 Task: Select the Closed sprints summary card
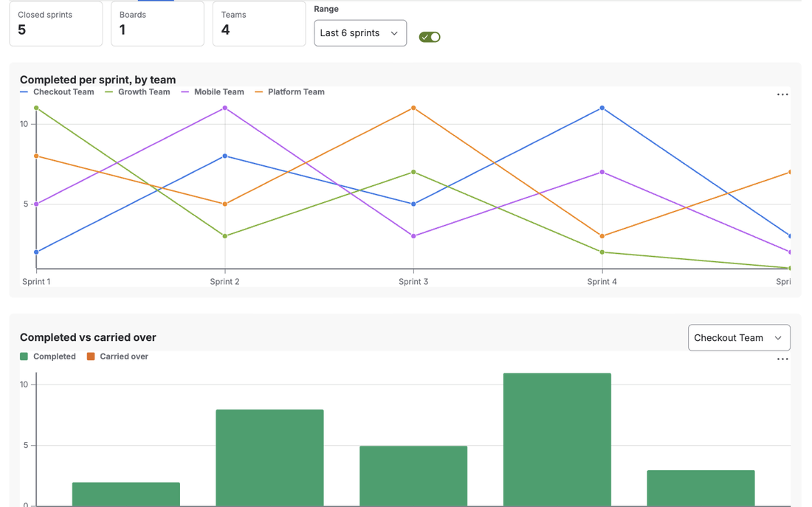(x=56, y=24)
